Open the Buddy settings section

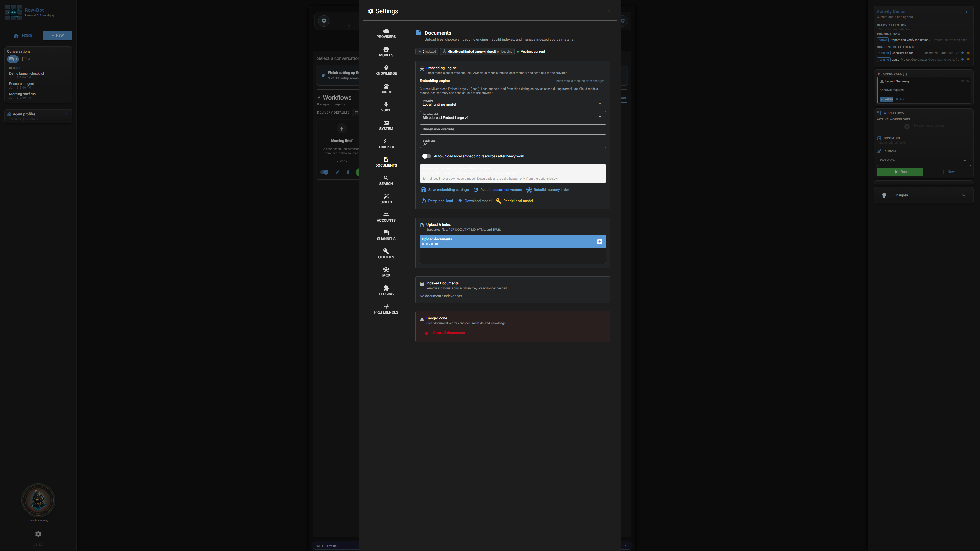click(x=386, y=89)
